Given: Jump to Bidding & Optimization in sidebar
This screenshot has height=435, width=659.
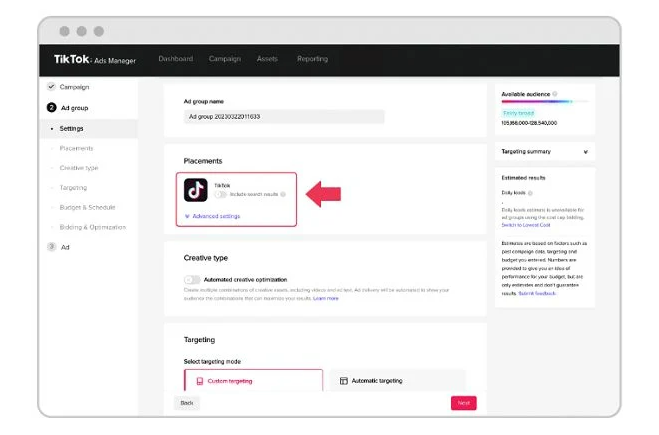Looking at the screenshot, I should coord(93,227).
